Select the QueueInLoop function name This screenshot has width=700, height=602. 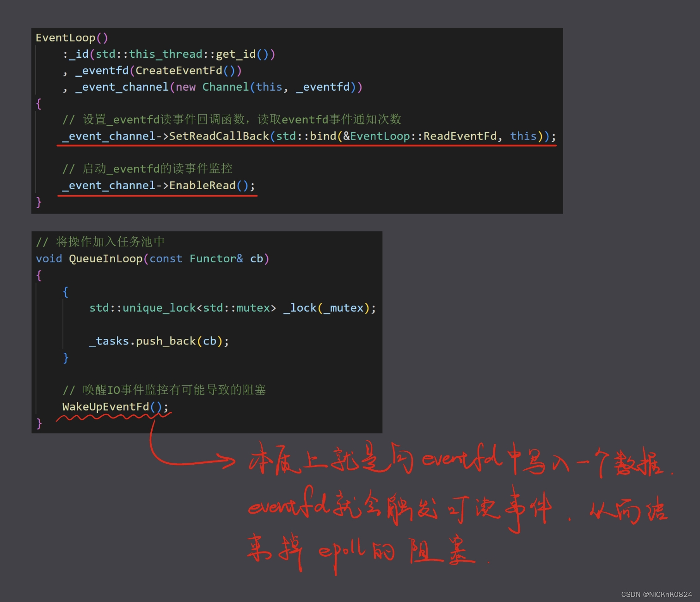pyautogui.click(x=105, y=258)
